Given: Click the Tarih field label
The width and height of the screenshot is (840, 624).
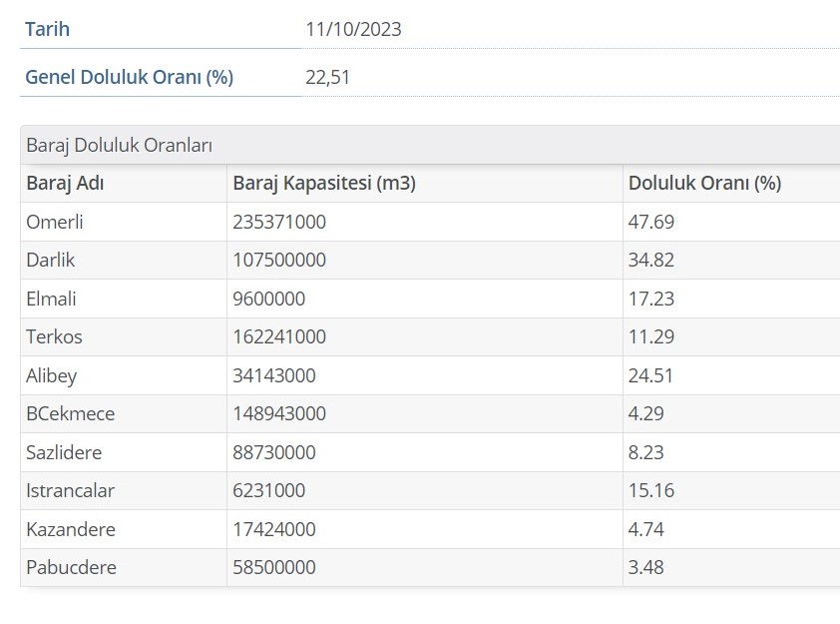Looking at the screenshot, I should [47, 29].
